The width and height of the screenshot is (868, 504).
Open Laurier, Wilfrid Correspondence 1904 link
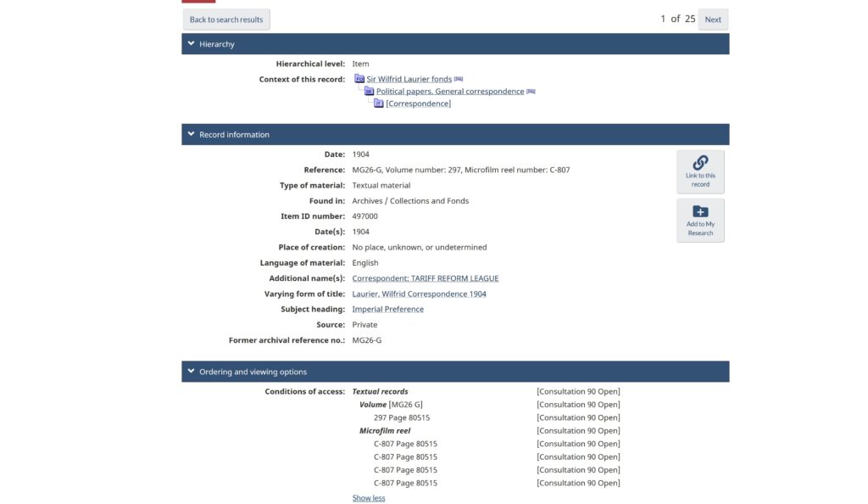point(420,294)
